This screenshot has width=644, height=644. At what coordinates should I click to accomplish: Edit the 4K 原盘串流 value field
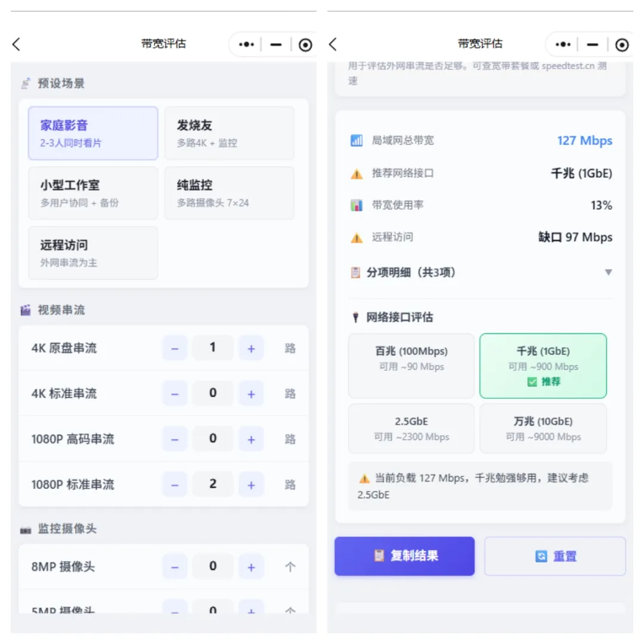point(213,348)
